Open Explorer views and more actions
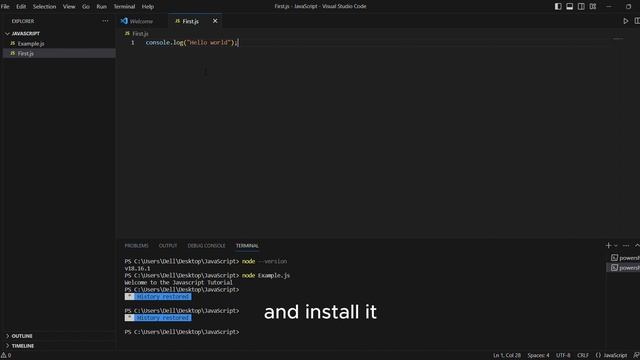The width and height of the screenshot is (640, 360). pyautogui.click(x=105, y=21)
